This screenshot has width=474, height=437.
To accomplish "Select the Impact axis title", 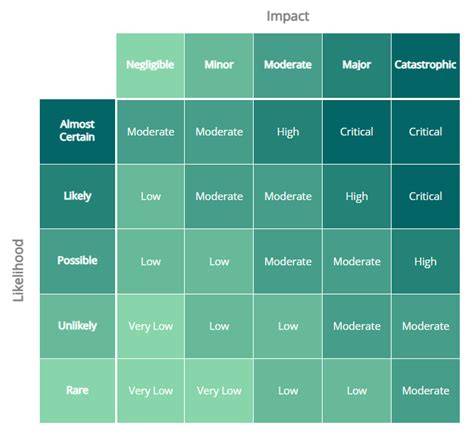I will [288, 16].
